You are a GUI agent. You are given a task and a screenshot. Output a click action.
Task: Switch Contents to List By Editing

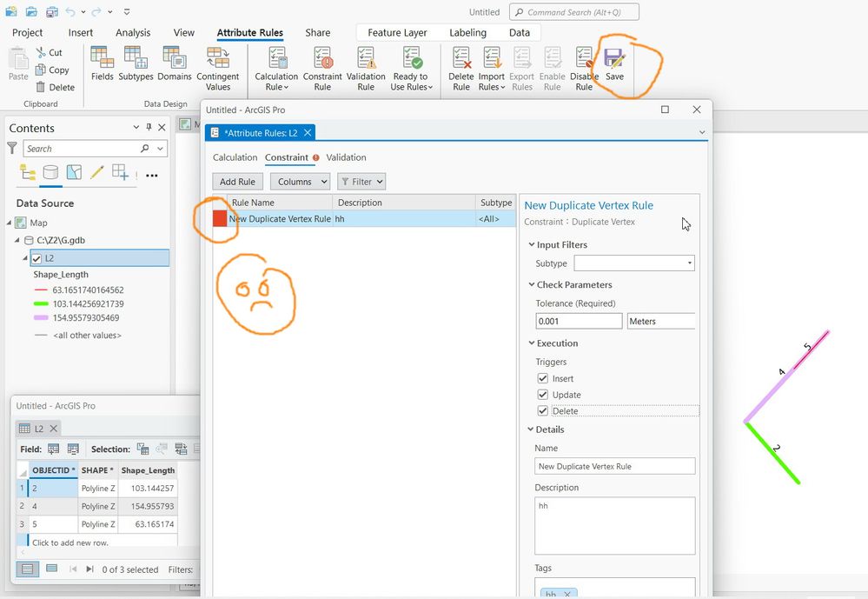96,172
